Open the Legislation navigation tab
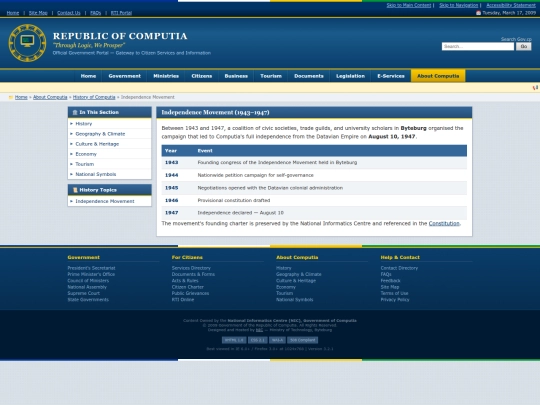Viewport: 540px width, 405px height. (350, 76)
